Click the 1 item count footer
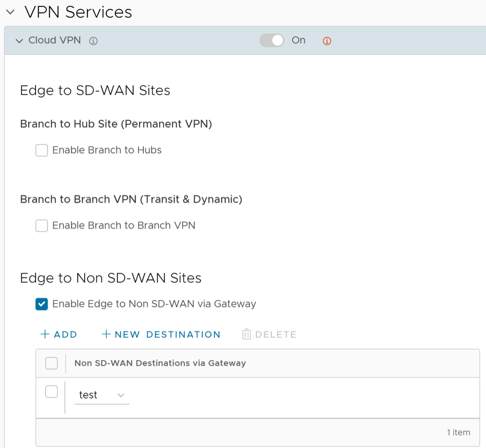The height and width of the screenshot is (448, 486). point(458,432)
